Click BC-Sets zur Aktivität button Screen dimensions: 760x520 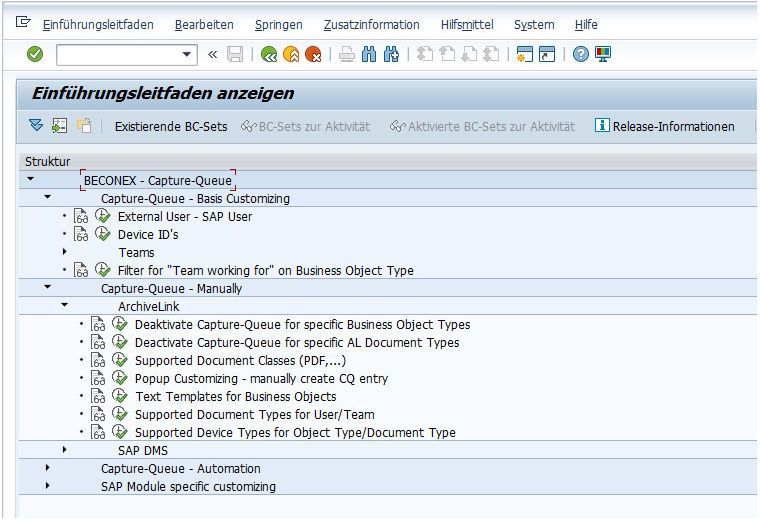(305, 126)
